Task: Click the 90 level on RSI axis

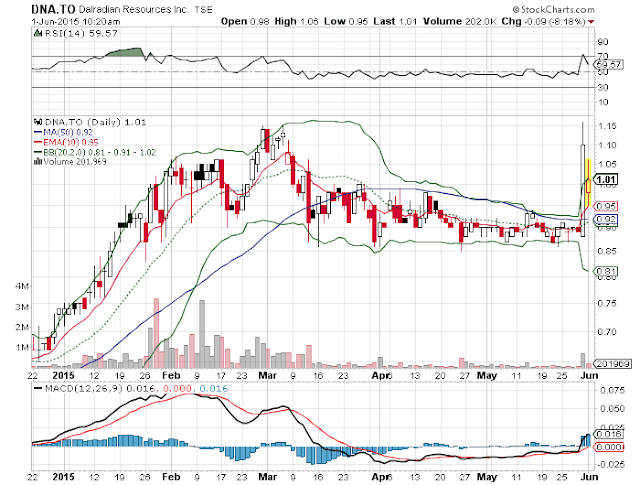Action: 603,42
